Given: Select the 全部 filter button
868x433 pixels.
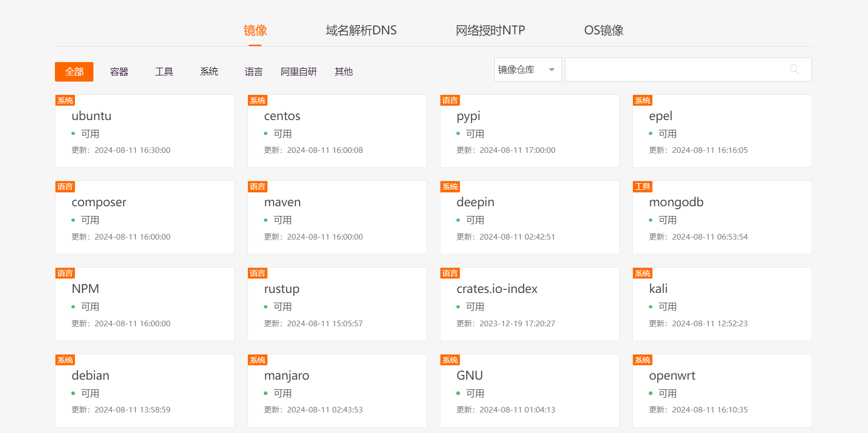Looking at the screenshot, I should [x=74, y=72].
